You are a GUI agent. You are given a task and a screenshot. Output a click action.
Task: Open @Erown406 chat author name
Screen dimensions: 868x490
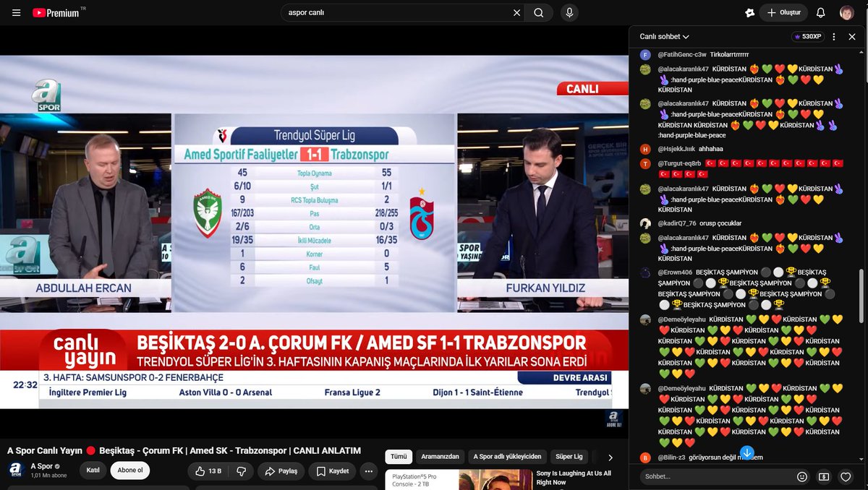coord(675,272)
